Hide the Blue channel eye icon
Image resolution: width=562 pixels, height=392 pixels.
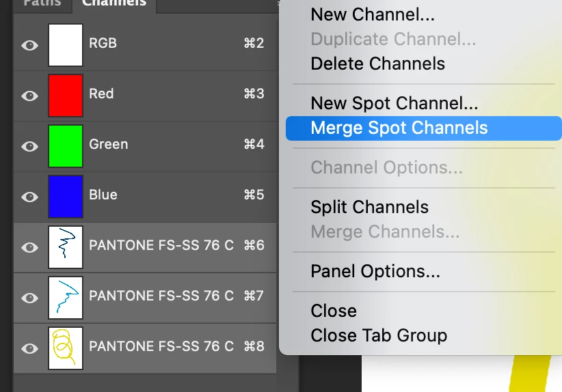[x=29, y=197]
